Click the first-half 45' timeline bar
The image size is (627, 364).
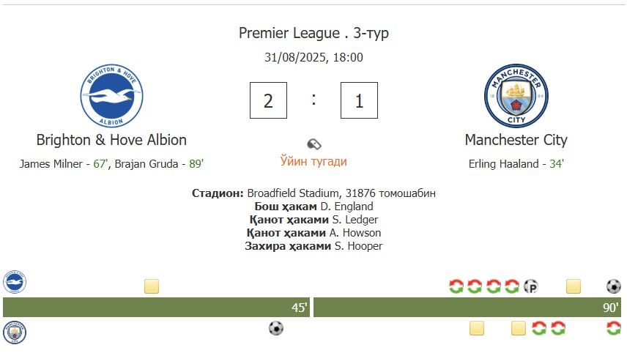click(x=156, y=307)
